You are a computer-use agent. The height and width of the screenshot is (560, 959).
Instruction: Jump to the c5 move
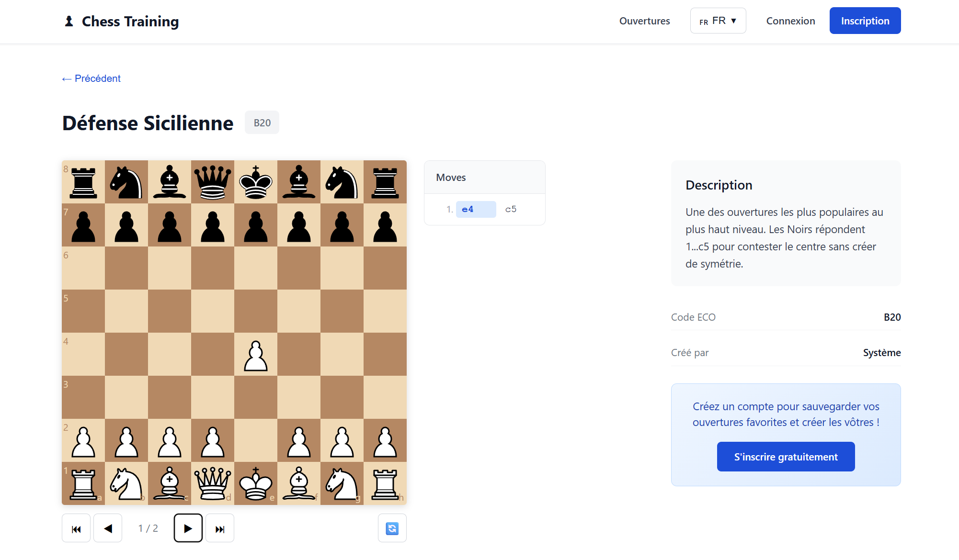pyautogui.click(x=511, y=209)
